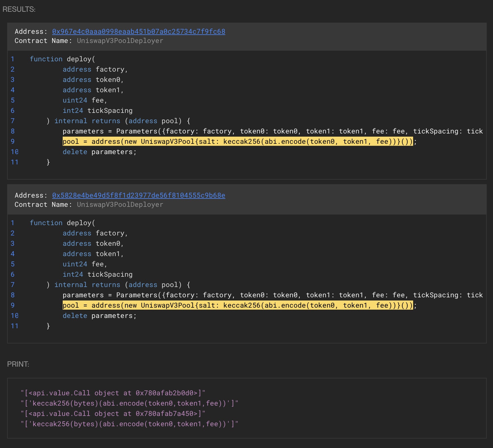The width and height of the screenshot is (493, 448).
Task: Click the highlighted pool line in the second result
Action: pos(237,305)
